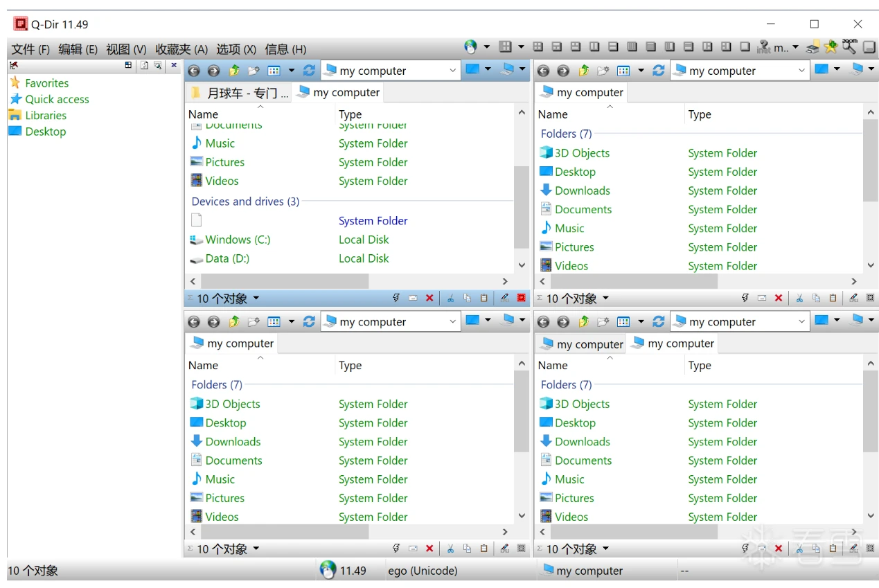
Task: Open the 收藏夹 (A) menu
Action: (181, 49)
